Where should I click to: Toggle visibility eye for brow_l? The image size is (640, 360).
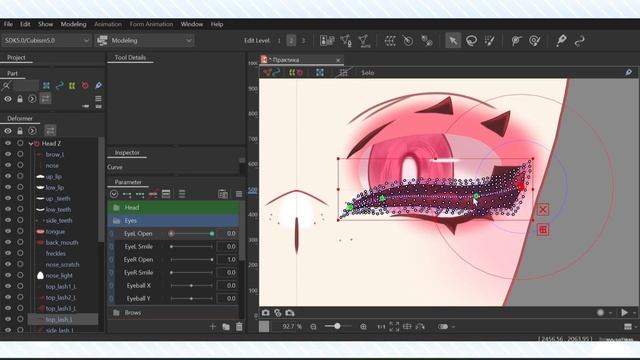pyautogui.click(x=8, y=154)
